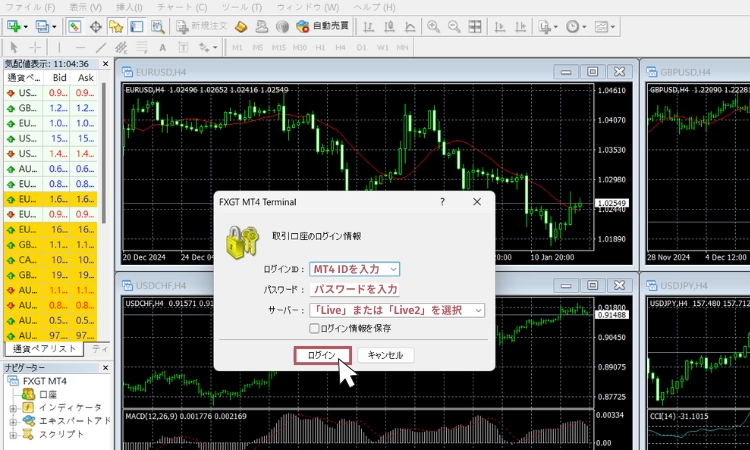Image resolution: width=750 pixels, height=450 pixels.
Task: Click the ログイン button
Action: (322, 355)
